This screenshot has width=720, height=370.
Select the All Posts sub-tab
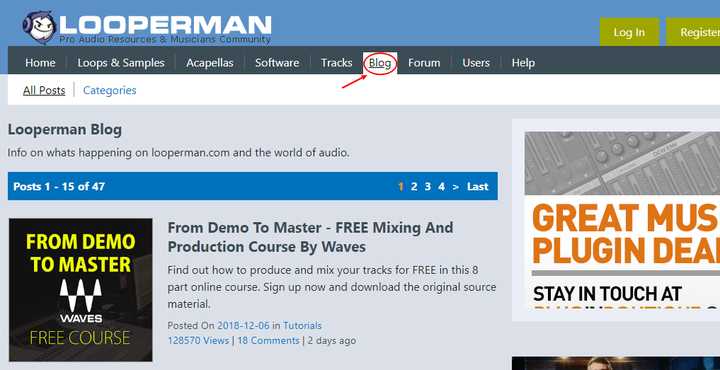pyautogui.click(x=44, y=90)
